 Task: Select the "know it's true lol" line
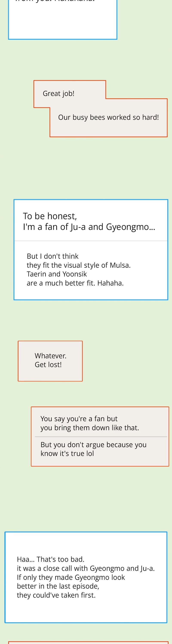[67, 453]
